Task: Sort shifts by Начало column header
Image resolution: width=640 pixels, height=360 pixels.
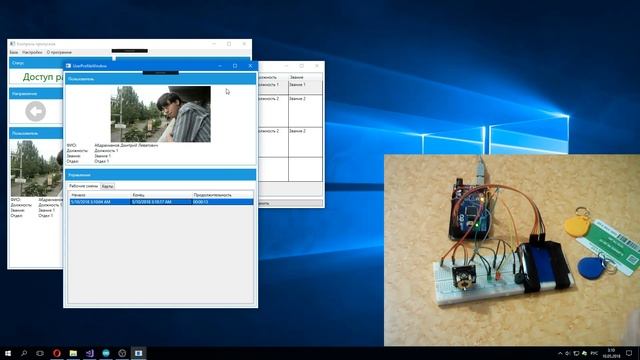Action: pyautogui.click(x=100, y=195)
